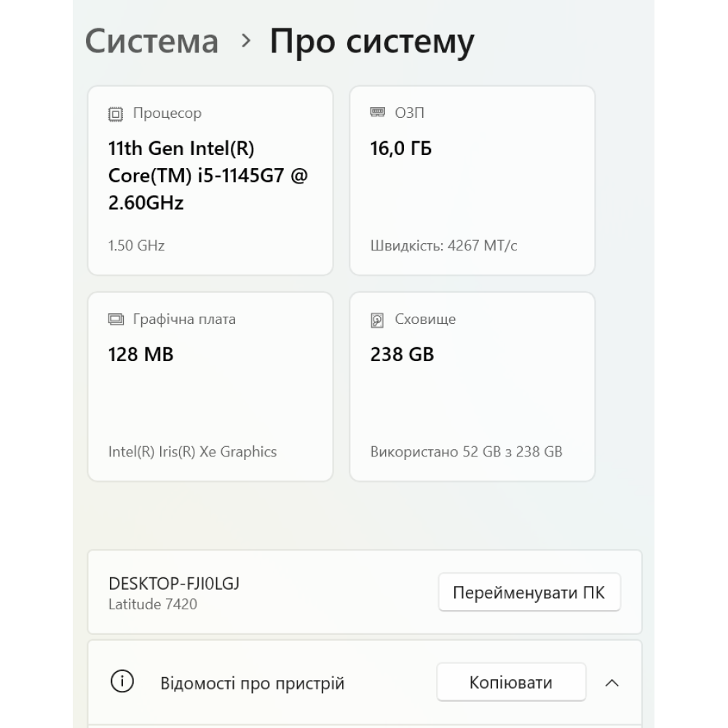The width and height of the screenshot is (728, 728).
Task: Click the DESKTOP-FJI0LGJ computer name
Action: tap(173, 584)
